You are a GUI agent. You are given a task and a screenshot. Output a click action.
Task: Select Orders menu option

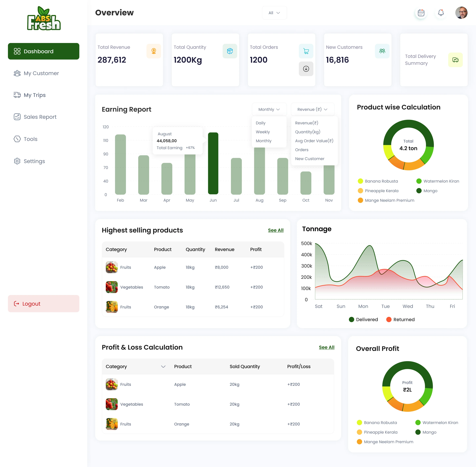(302, 150)
